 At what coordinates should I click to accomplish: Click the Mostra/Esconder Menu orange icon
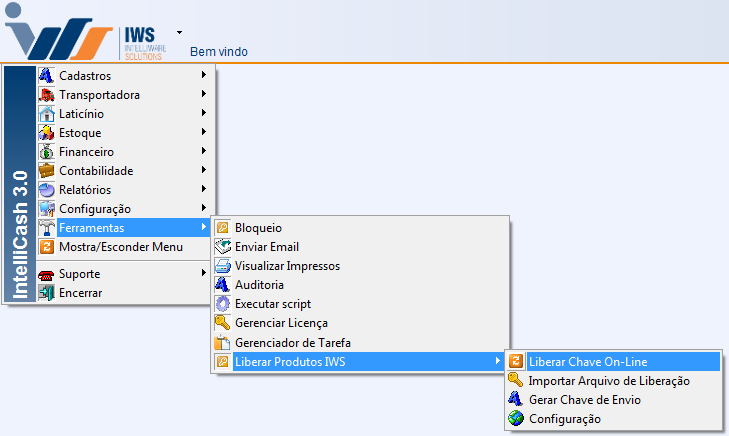tap(46, 247)
